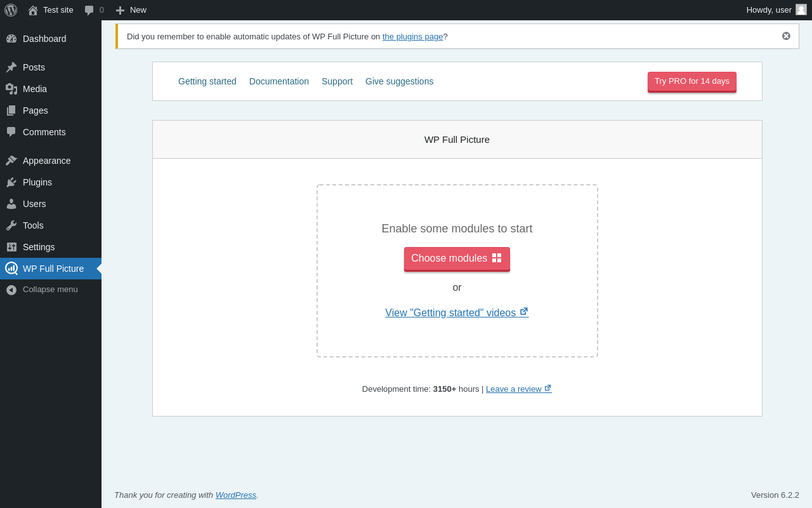Viewport: 812px width, 508px height.
Task: Click the Appearance brush icon
Action: coord(11,161)
